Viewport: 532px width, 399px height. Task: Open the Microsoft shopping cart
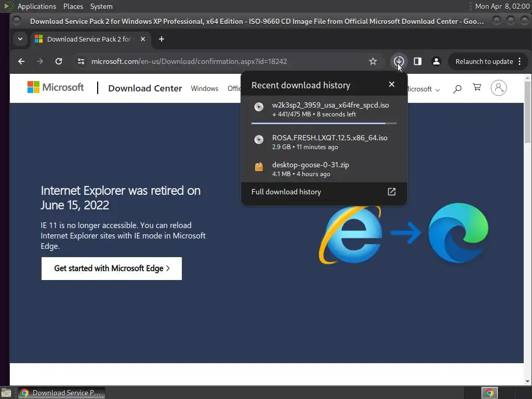coord(477,87)
